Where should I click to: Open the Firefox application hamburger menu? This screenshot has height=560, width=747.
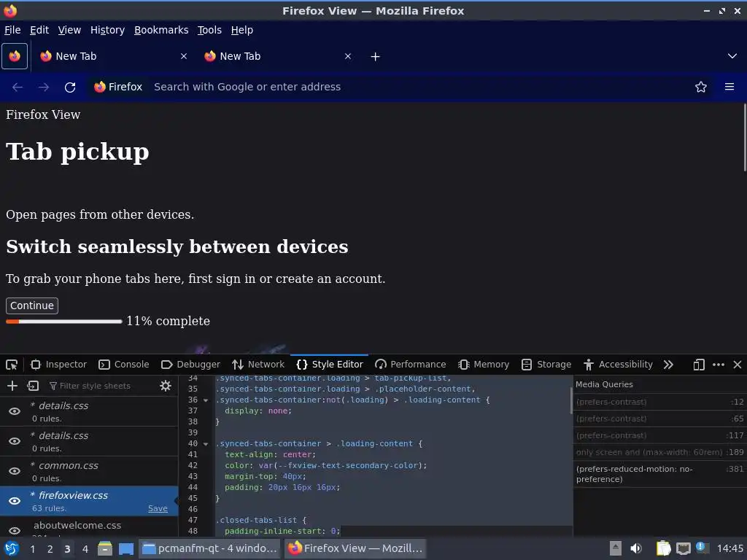click(x=729, y=87)
